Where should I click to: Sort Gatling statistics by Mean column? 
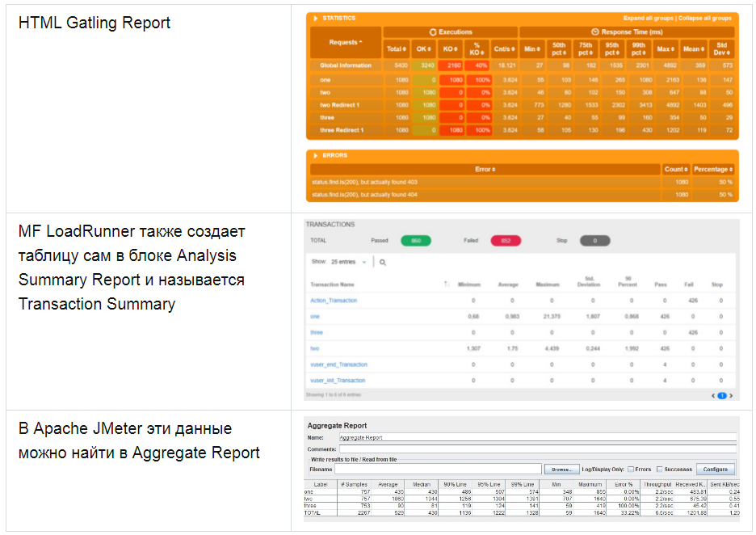[694, 48]
